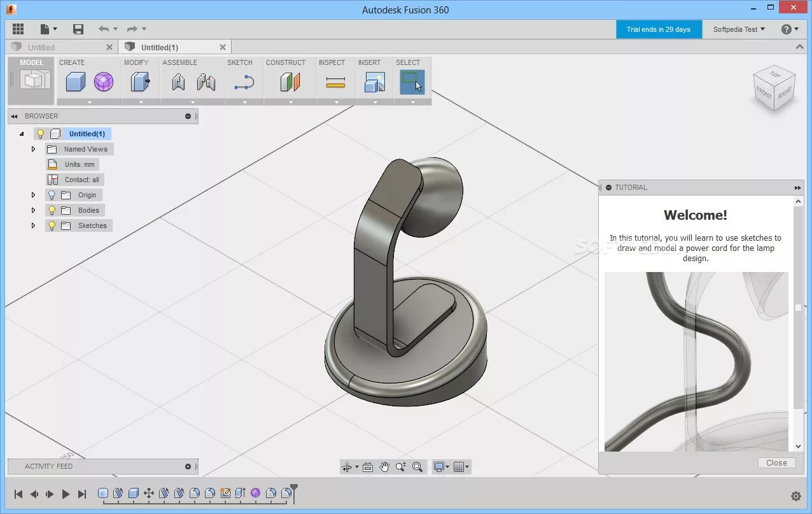Click the purple Create Form sphere icon
This screenshot has height=514, width=812.
(104, 82)
